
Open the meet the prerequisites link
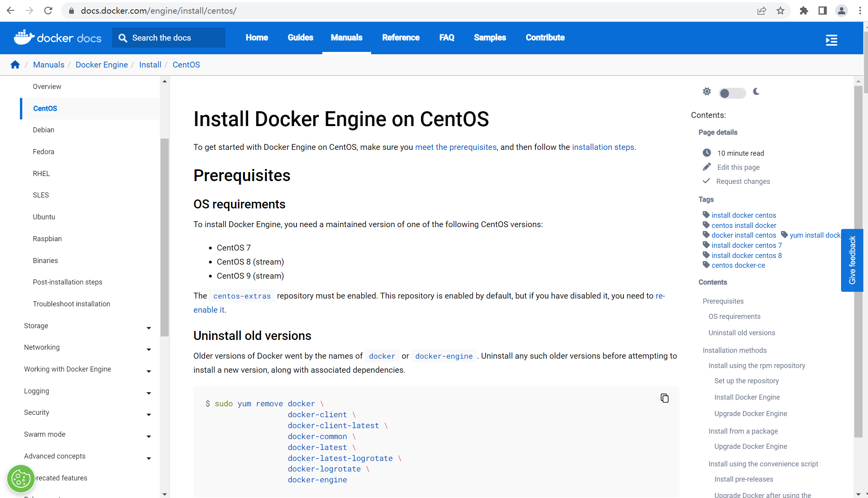point(456,147)
